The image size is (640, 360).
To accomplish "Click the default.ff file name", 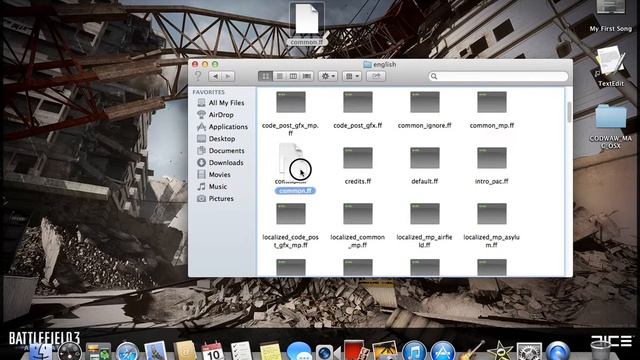I will point(424,181).
